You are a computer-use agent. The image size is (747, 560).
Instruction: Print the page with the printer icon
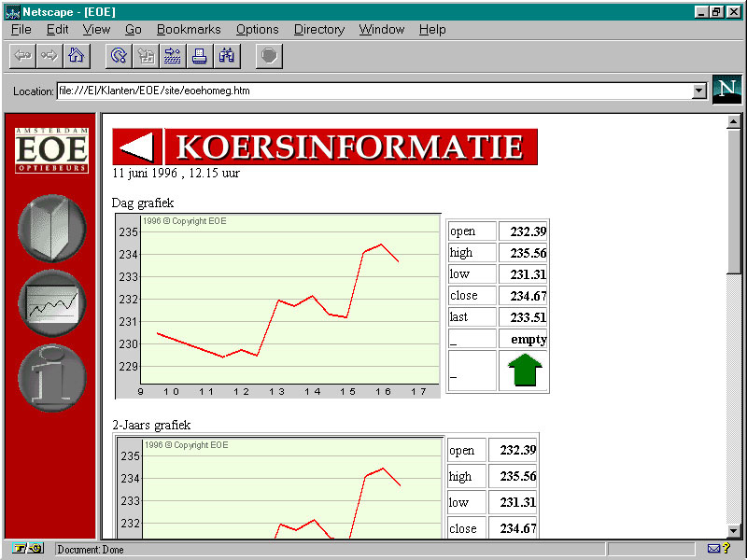(200, 56)
